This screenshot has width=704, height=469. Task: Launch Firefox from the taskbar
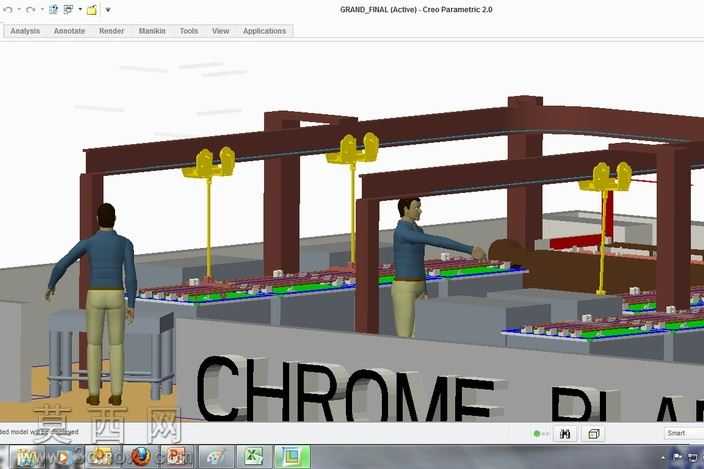(141, 457)
